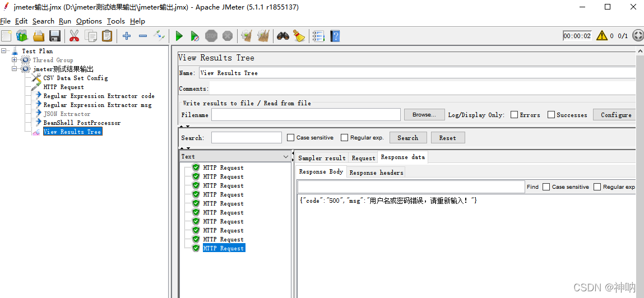
Task: Open the Help menu
Action: tap(137, 21)
